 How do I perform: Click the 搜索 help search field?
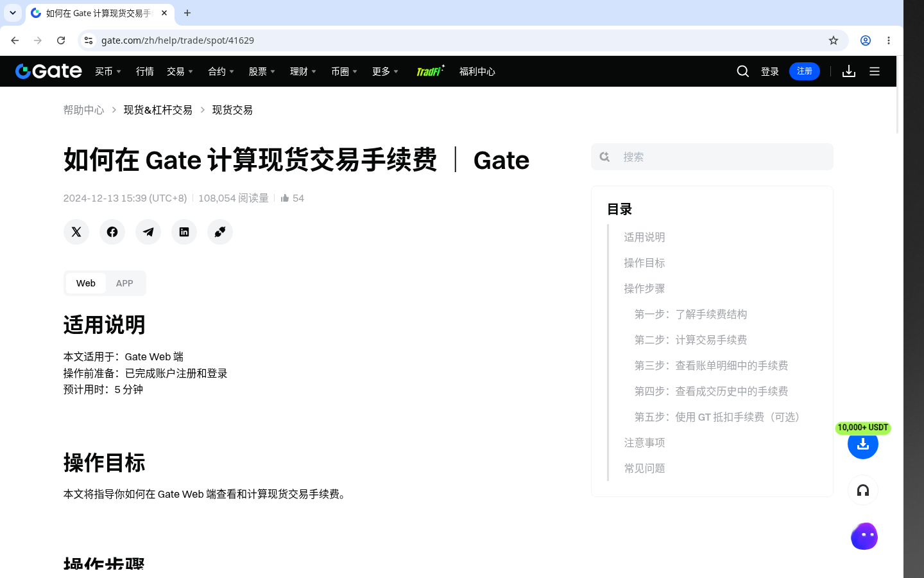tap(712, 157)
